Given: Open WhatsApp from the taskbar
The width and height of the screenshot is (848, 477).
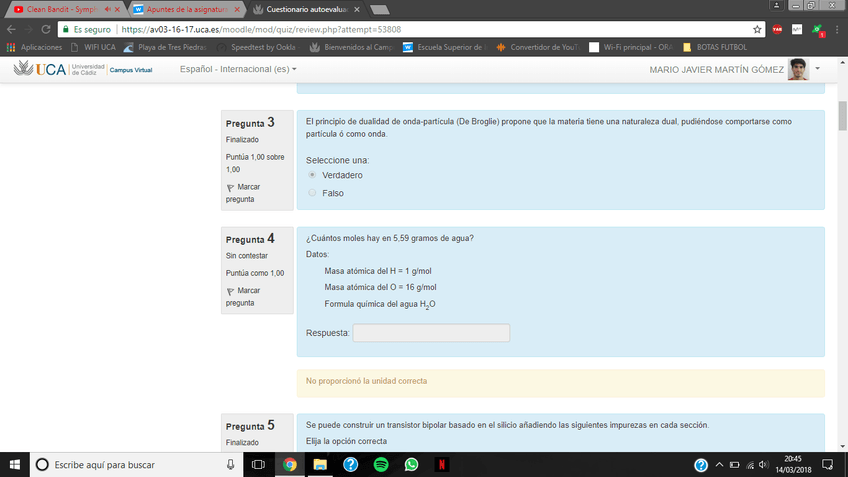Looking at the screenshot, I should click(412, 465).
